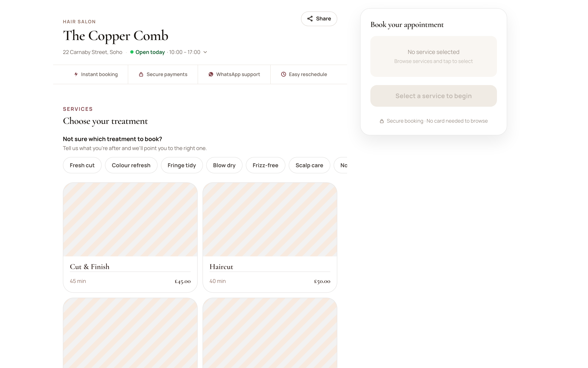Click Select a service to begin button
Viewport: 588px width, 368px height.
(x=433, y=96)
